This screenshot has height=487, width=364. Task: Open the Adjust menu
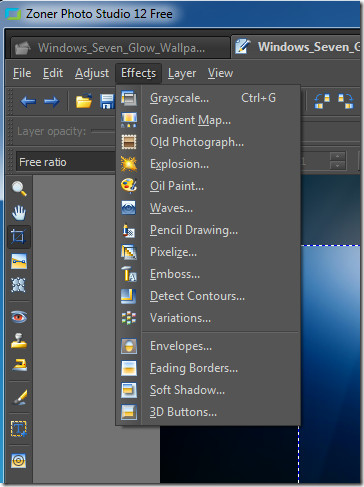coord(92,73)
